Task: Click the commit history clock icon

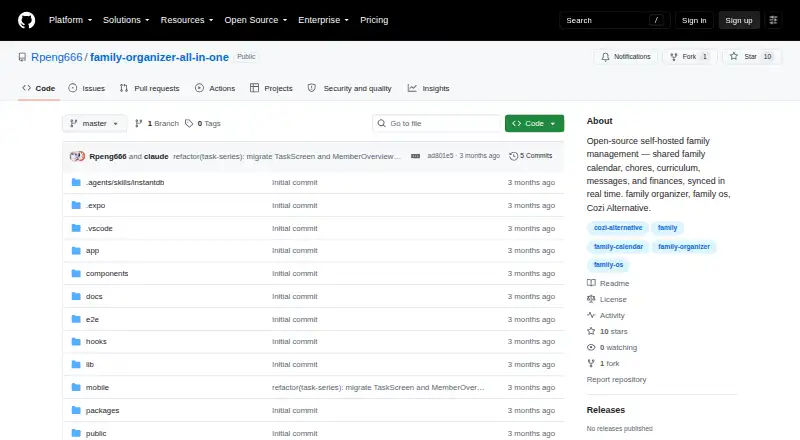Action: pos(513,156)
